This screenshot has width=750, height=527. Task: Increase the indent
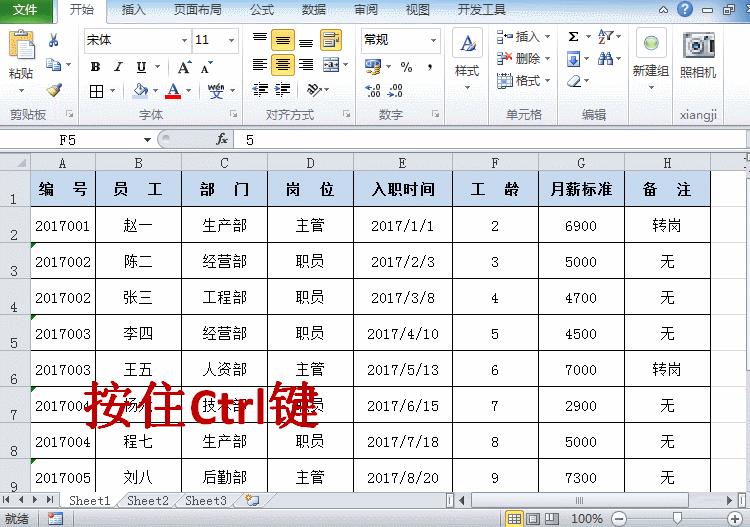coord(283,90)
